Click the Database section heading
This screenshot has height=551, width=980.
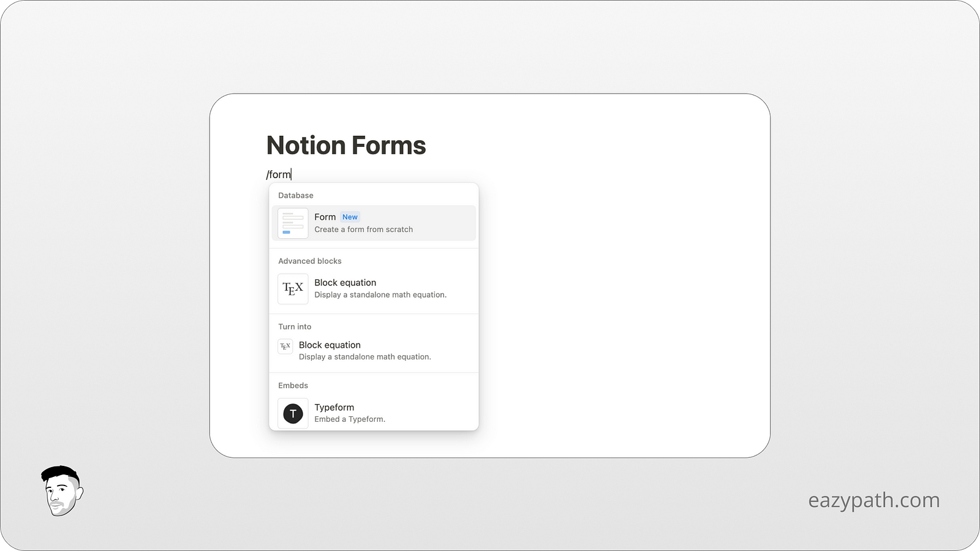coord(296,195)
